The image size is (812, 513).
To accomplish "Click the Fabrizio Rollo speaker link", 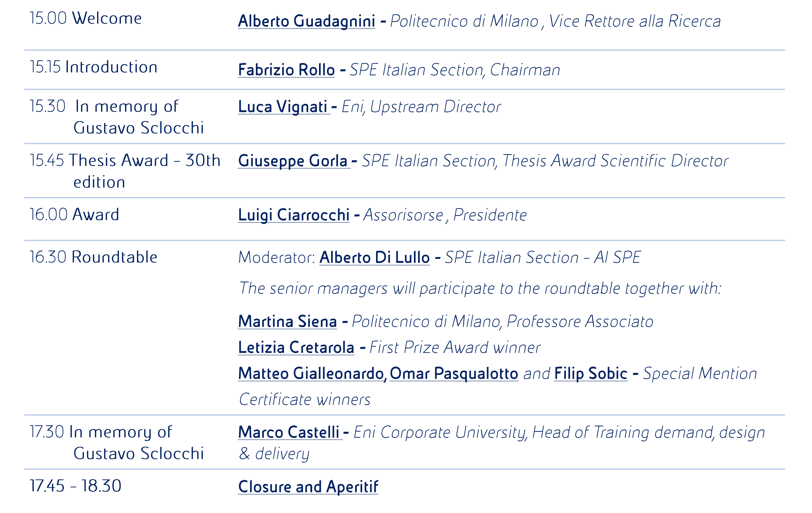I will tap(286, 70).
